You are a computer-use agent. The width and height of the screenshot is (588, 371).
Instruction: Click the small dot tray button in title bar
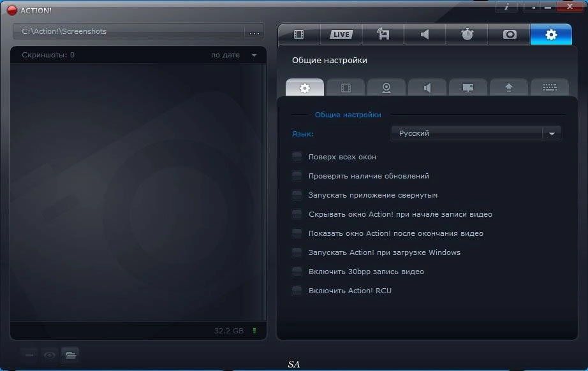click(533, 7)
